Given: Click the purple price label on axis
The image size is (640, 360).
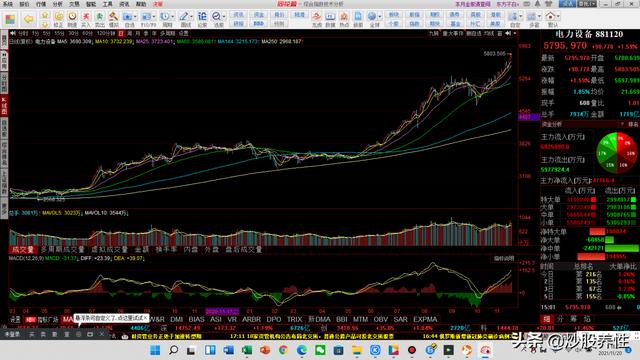Looking at the screenshot, I should (529, 117).
